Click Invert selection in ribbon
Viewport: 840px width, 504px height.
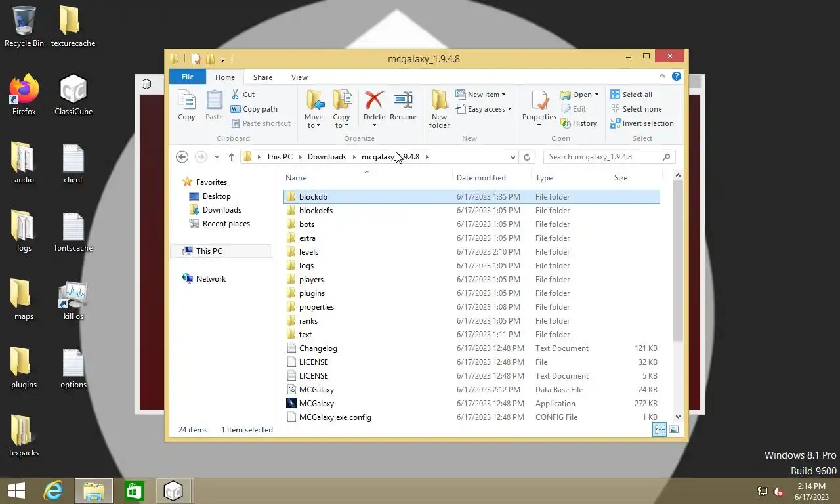642,123
